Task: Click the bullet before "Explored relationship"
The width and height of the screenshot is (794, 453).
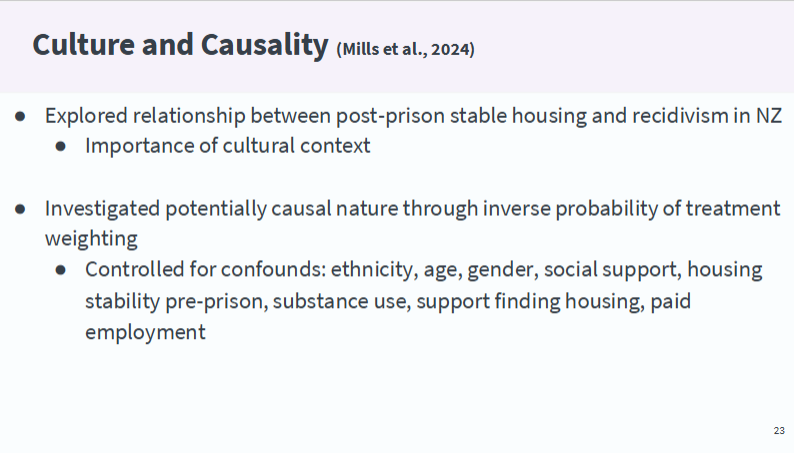Action: (x=21, y=115)
